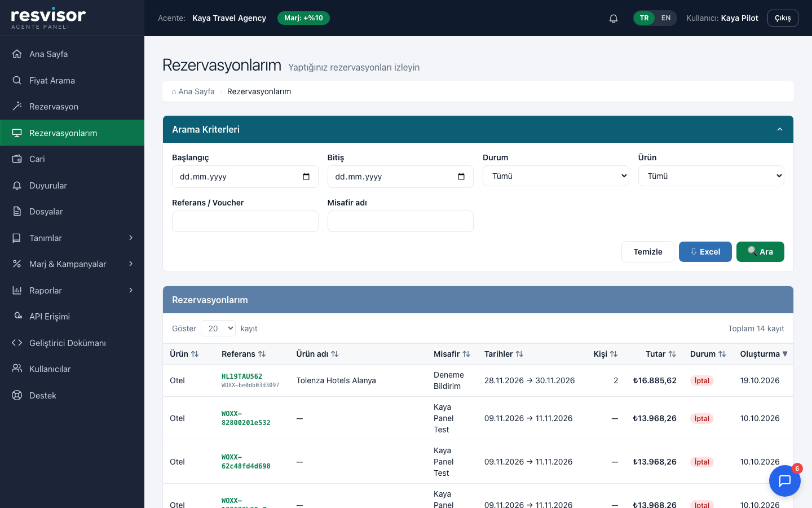Click the Raporlar chart icon
Viewport: 812px width, 508px height.
coord(17,290)
